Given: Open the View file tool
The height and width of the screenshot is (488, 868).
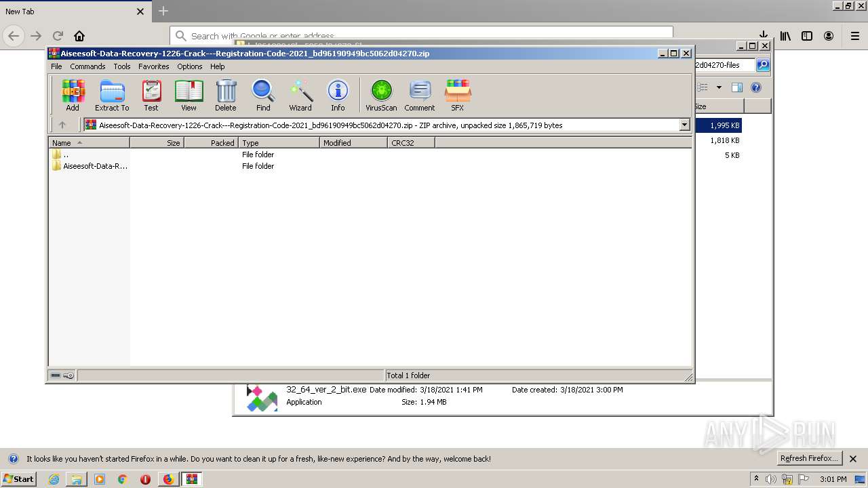Looking at the screenshot, I should pos(189,95).
